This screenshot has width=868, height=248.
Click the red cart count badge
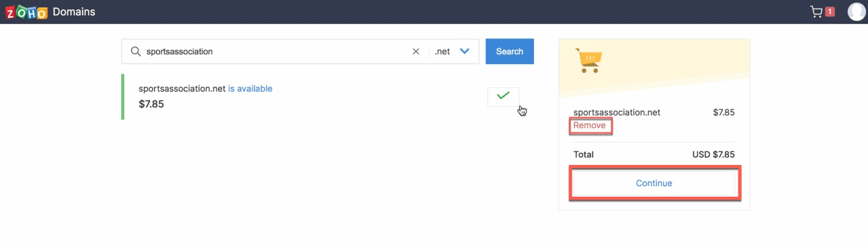point(830,12)
